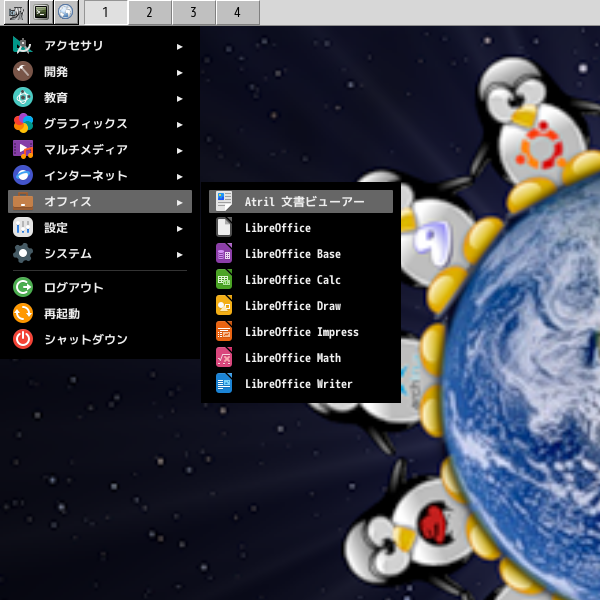Switch to workspace 3

[x=194, y=13]
